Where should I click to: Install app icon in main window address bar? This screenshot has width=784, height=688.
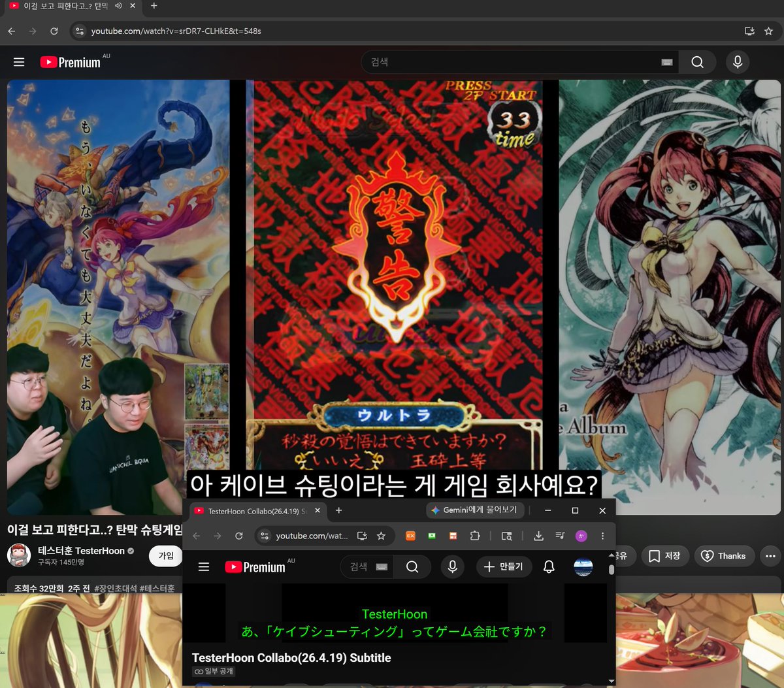click(x=749, y=31)
